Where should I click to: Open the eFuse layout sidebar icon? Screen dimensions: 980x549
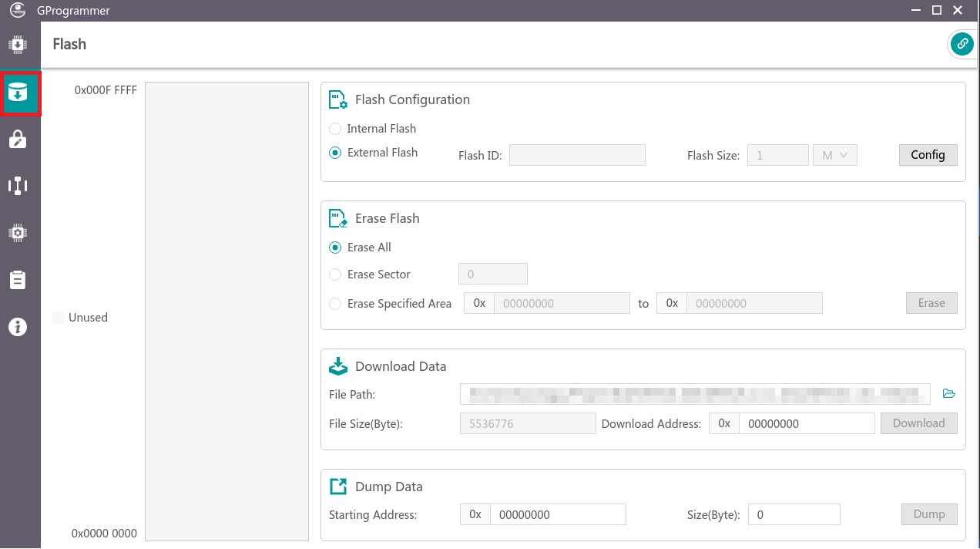coord(18,186)
